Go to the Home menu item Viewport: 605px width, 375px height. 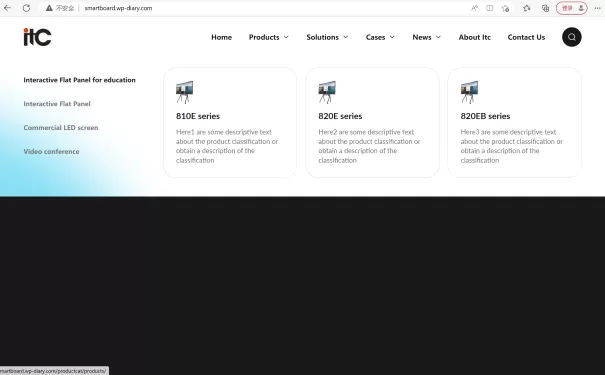click(x=221, y=37)
